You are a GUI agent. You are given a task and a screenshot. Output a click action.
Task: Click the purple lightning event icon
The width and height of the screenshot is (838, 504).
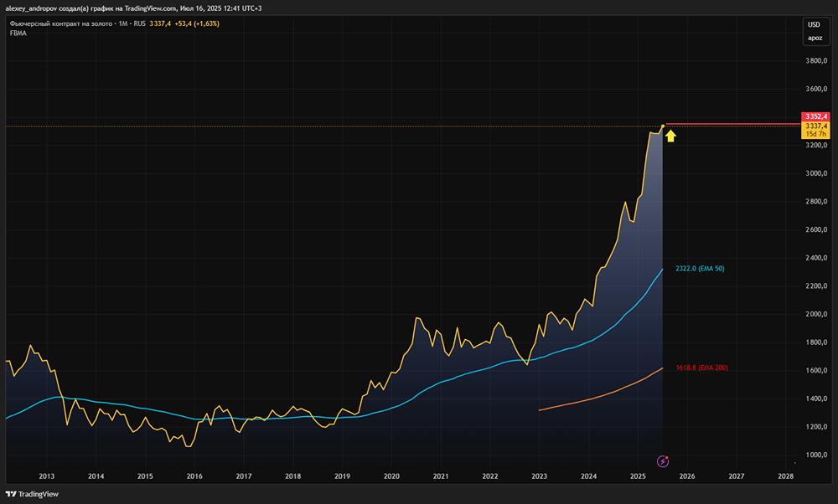point(663,460)
